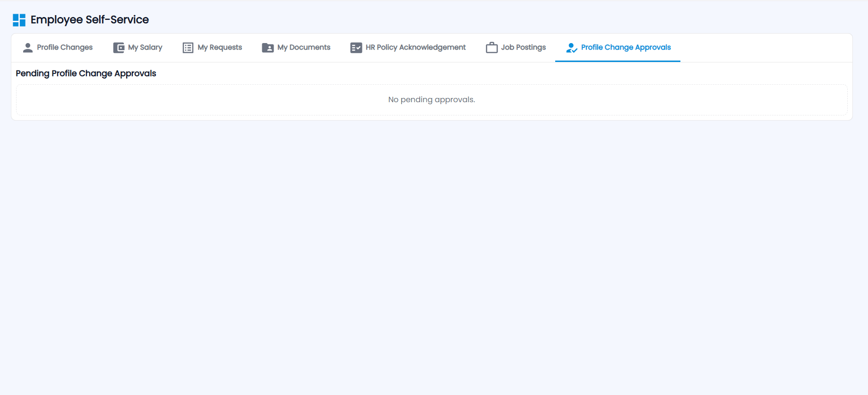This screenshot has width=868, height=395.
Task: View the Job Postings tab
Action: 516,48
